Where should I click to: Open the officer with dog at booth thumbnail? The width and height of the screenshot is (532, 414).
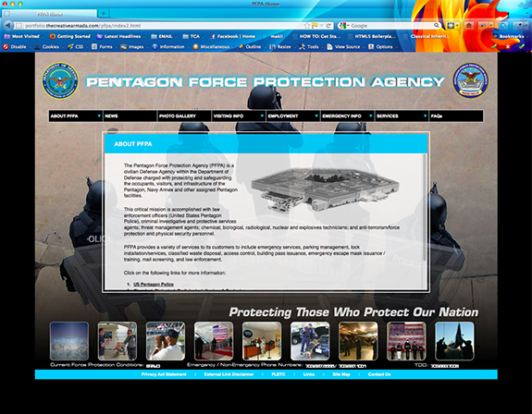[118, 341]
